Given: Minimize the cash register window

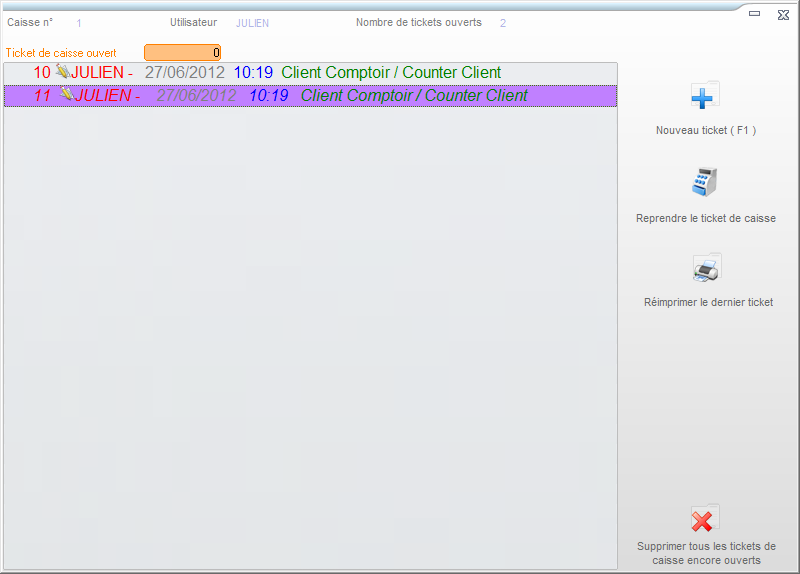Looking at the screenshot, I should (755, 14).
